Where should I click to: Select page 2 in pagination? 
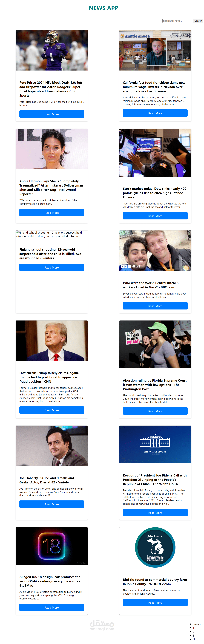[x=193, y=632]
